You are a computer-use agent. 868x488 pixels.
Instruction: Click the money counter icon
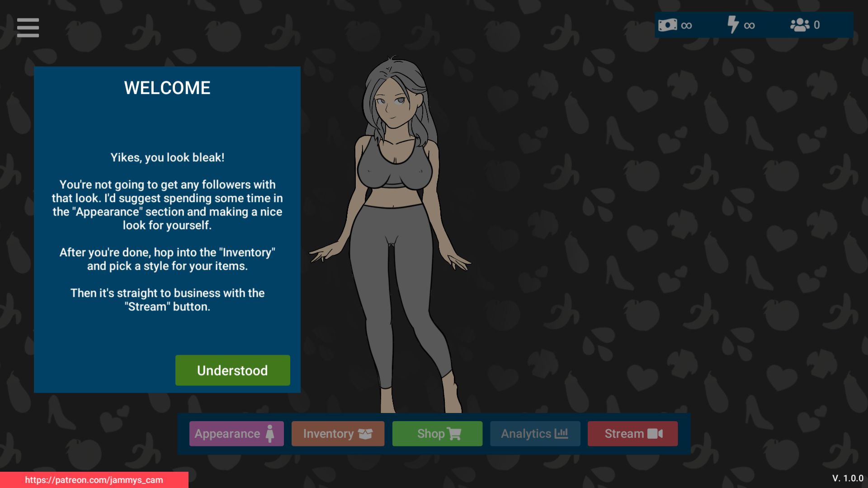pyautogui.click(x=668, y=25)
